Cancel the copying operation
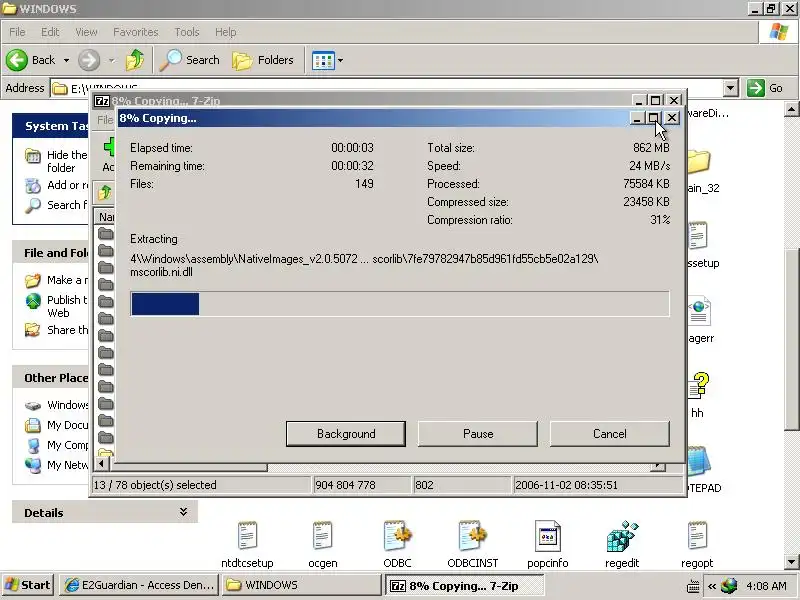 point(610,434)
